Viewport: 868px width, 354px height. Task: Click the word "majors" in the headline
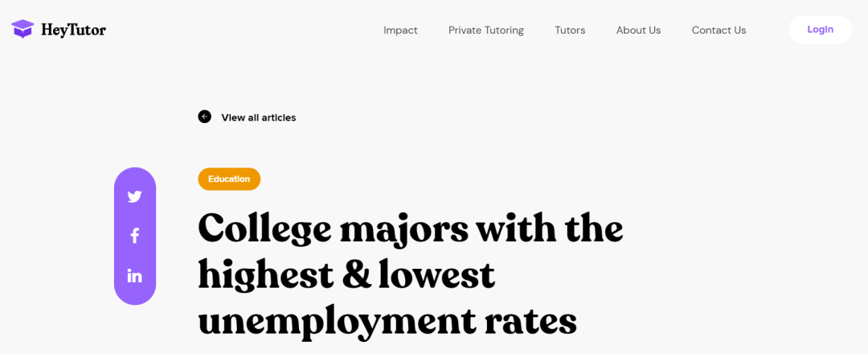click(403, 229)
